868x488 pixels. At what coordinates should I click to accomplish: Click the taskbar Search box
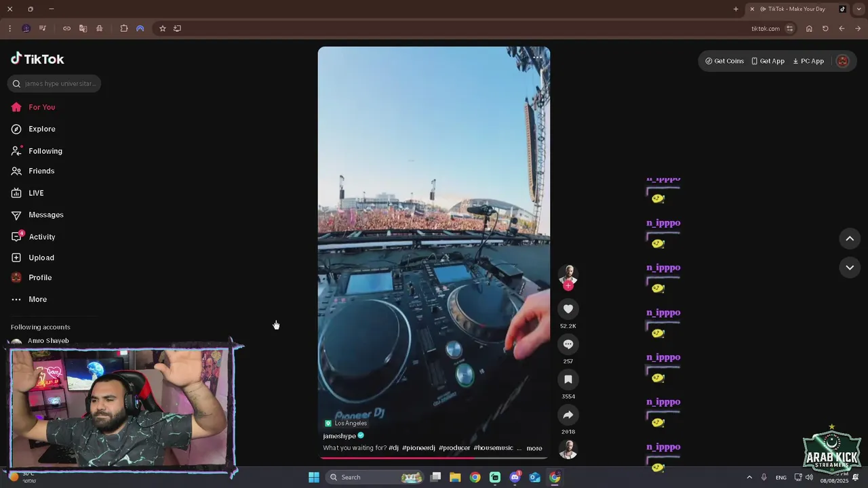[376, 477]
